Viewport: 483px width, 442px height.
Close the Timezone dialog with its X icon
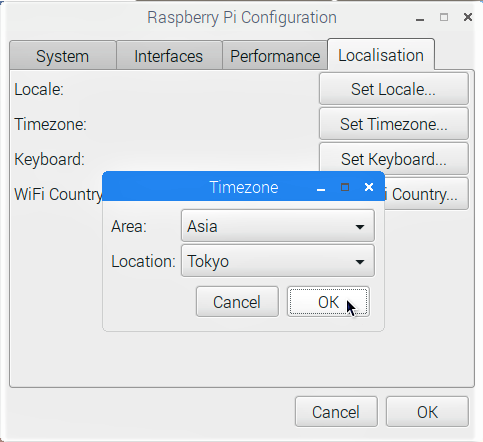pyautogui.click(x=369, y=187)
